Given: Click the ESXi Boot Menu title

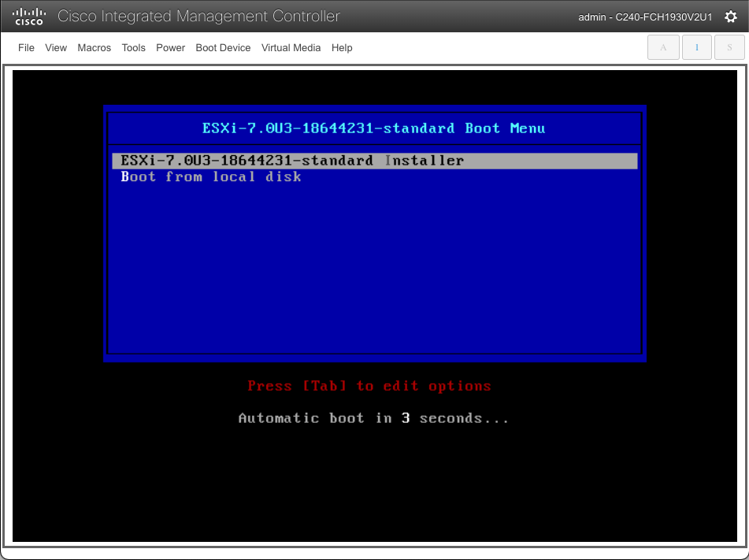Looking at the screenshot, I should pos(373,128).
